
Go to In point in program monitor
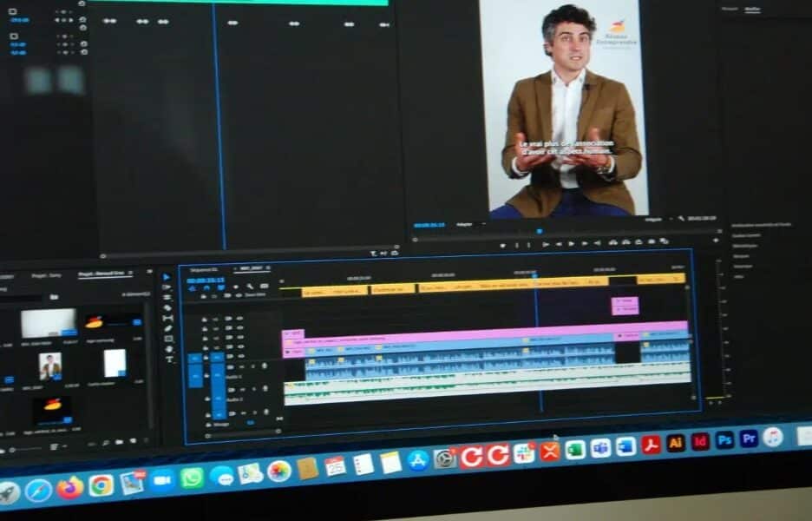546,245
